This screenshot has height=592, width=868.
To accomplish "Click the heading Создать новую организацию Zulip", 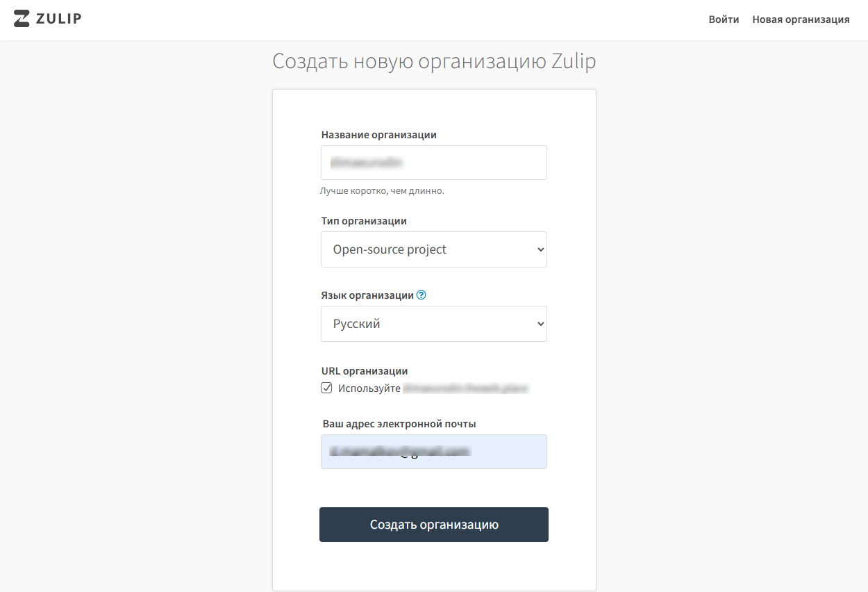I will 434,61.
